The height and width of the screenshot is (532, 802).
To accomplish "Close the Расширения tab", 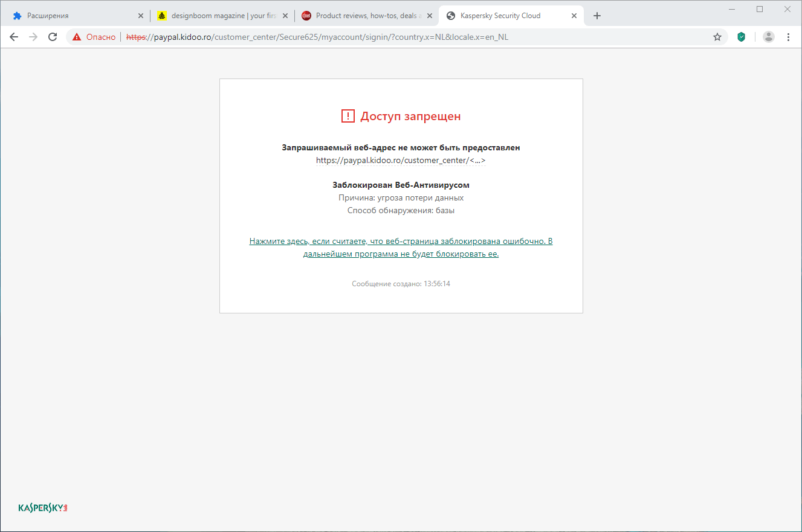I will [141, 16].
